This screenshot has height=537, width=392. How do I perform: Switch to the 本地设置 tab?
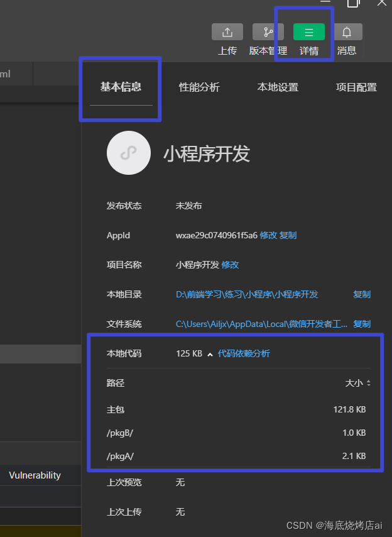(278, 87)
